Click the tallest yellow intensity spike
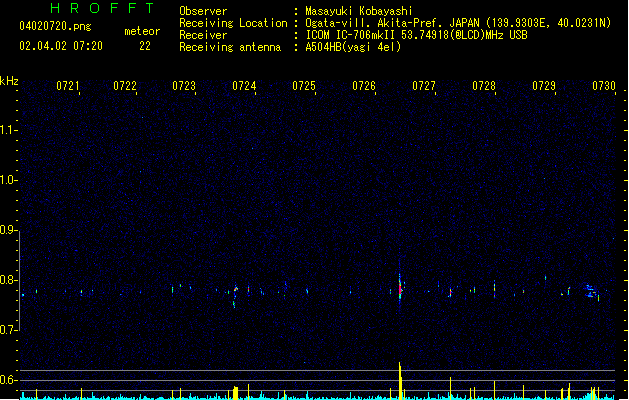 pos(400,380)
